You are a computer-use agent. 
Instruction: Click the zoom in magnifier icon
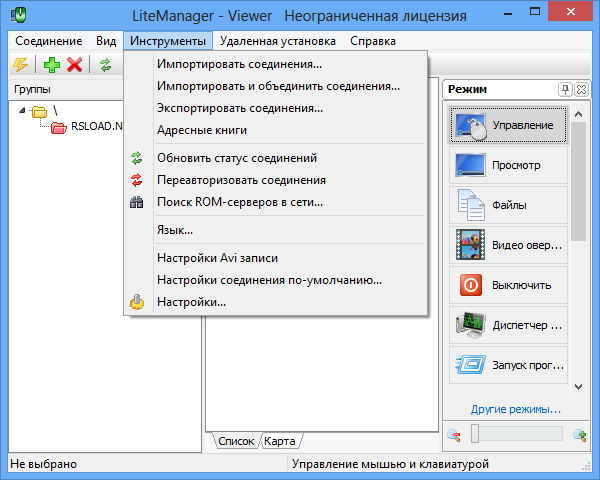click(x=579, y=435)
